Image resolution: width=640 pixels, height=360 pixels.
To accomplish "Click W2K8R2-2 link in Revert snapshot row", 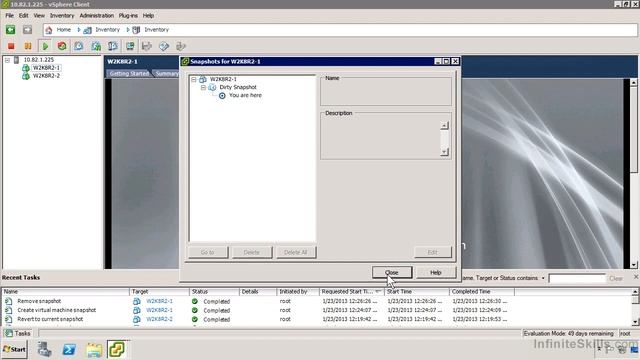I will 159,319.
